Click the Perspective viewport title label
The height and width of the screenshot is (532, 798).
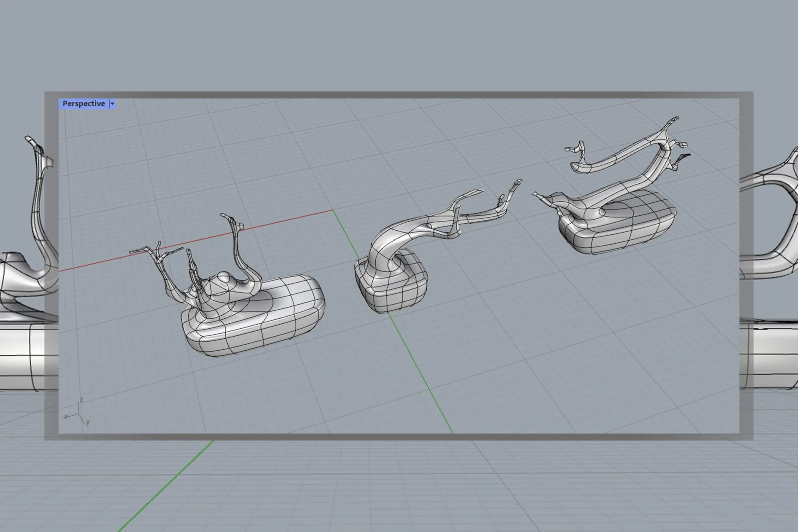[84, 104]
